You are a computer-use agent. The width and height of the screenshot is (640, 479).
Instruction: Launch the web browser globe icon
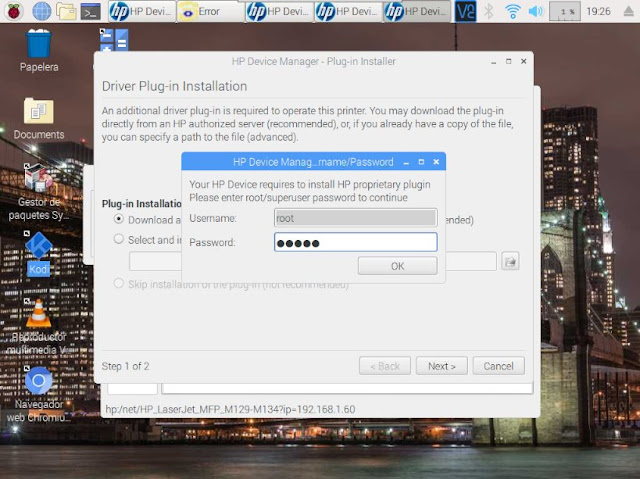[41, 11]
